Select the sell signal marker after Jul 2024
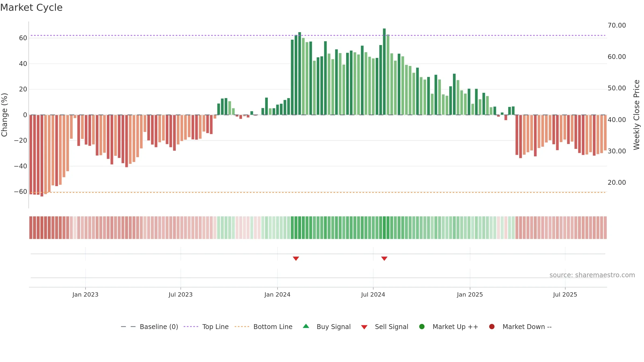This screenshot has width=644, height=362. coord(384,258)
